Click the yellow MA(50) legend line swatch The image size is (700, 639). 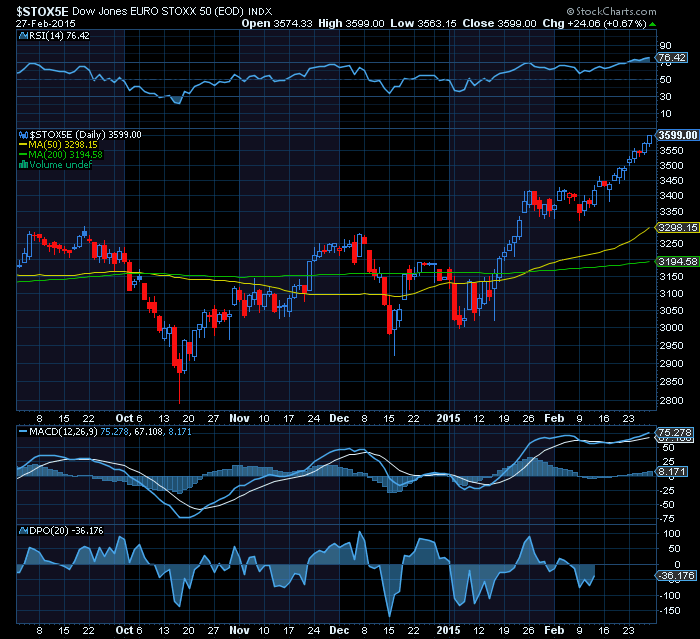(x=23, y=145)
